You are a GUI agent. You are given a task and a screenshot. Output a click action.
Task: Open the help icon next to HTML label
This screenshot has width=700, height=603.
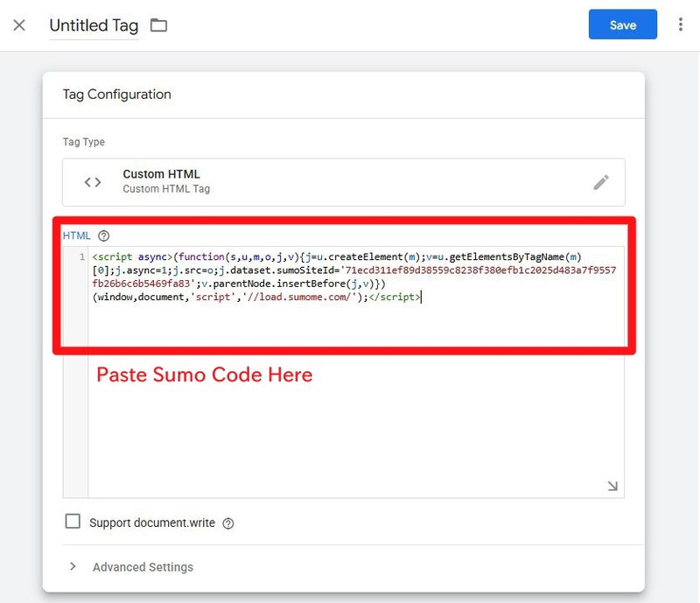pyautogui.click(x=104, y=235)
